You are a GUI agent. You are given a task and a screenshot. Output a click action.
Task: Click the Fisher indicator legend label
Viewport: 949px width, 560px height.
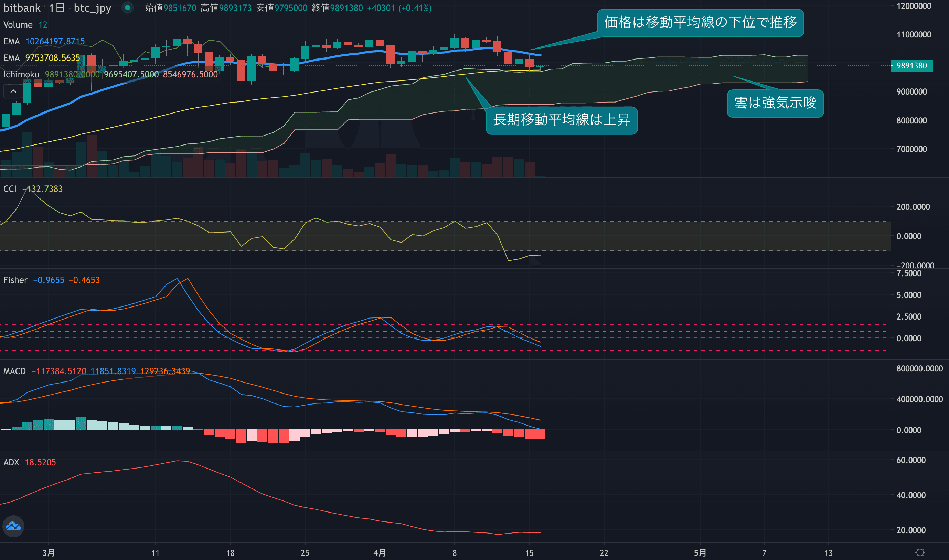tap(15, 280)
